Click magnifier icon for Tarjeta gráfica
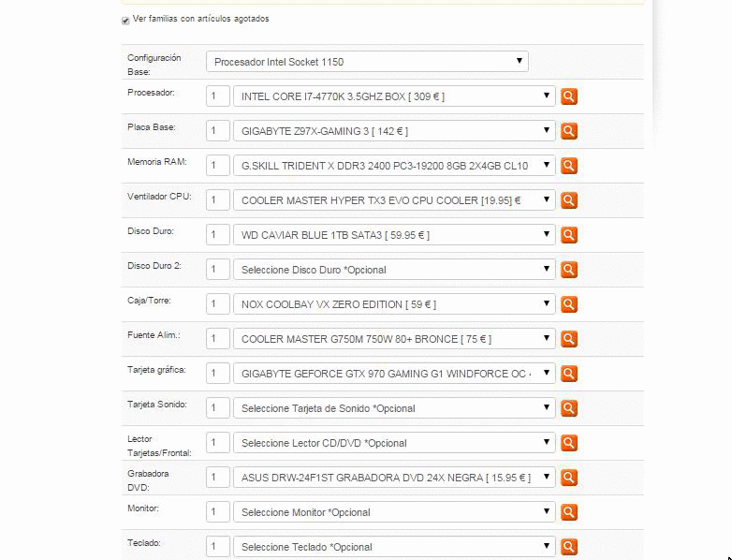This screenshot has width=732, height=560. (x=568, y=374)
